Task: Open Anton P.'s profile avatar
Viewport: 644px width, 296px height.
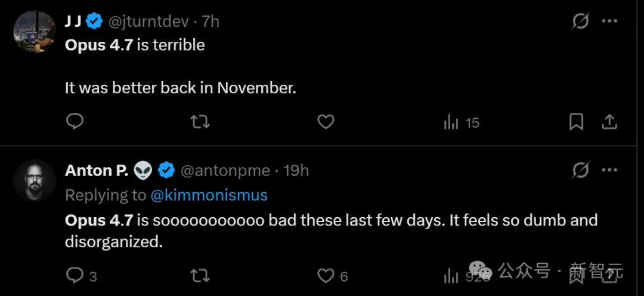Action: point(35,181)
